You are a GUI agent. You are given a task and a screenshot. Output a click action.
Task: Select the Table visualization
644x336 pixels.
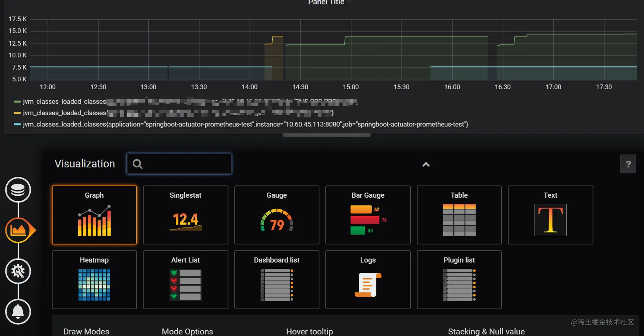[459, 215]
